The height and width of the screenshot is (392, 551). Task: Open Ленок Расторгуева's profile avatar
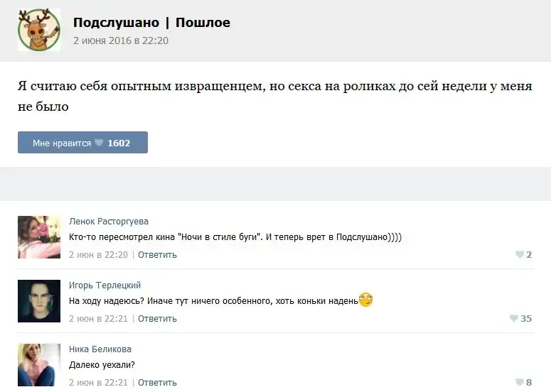39,237
